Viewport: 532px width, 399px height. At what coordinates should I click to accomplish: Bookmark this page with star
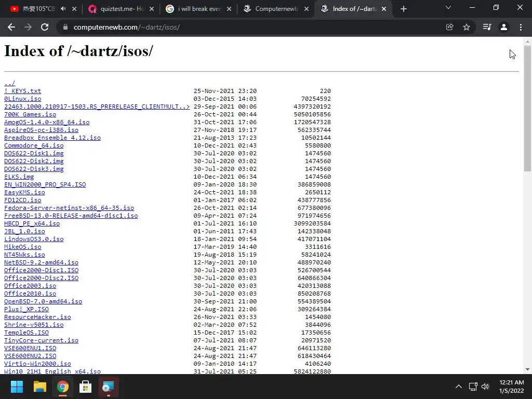(x=467, y=27)
